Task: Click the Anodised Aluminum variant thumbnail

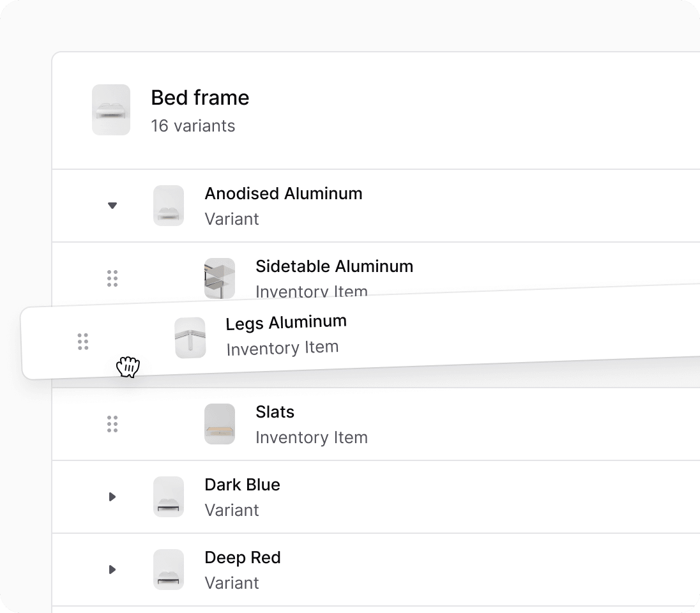Action: (x=169, y=206)
